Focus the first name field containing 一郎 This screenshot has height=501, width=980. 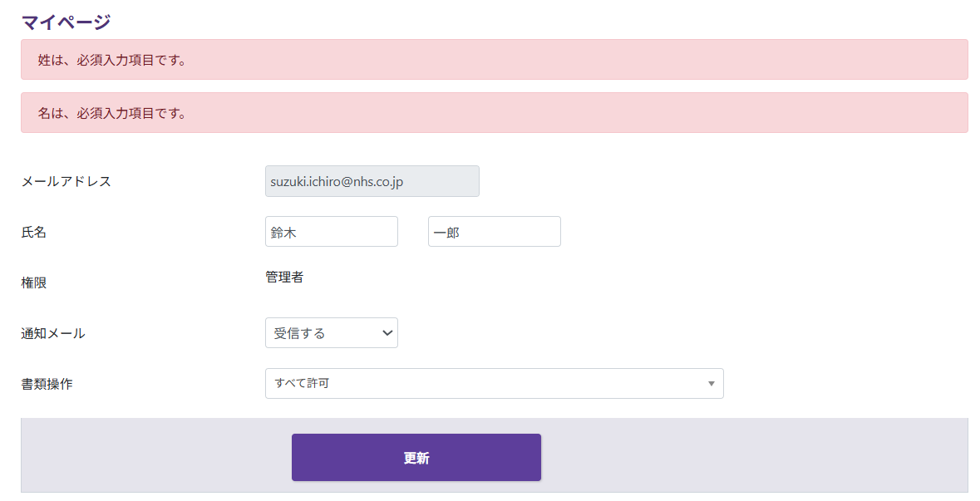[x=494, y=232]
